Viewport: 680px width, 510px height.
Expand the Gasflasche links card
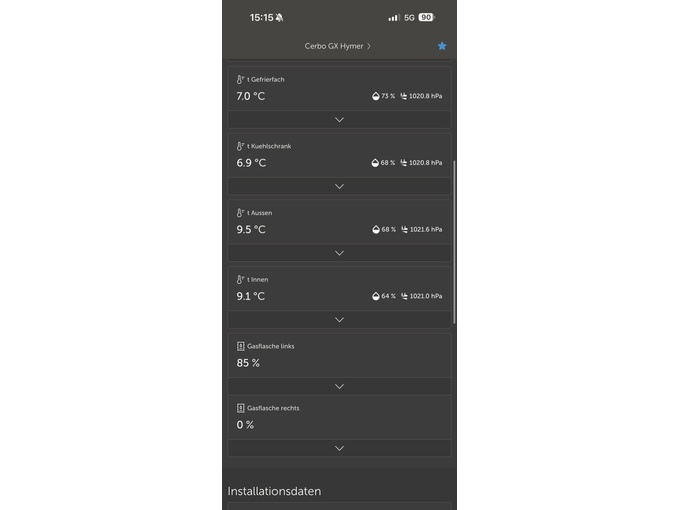[339, 386]
